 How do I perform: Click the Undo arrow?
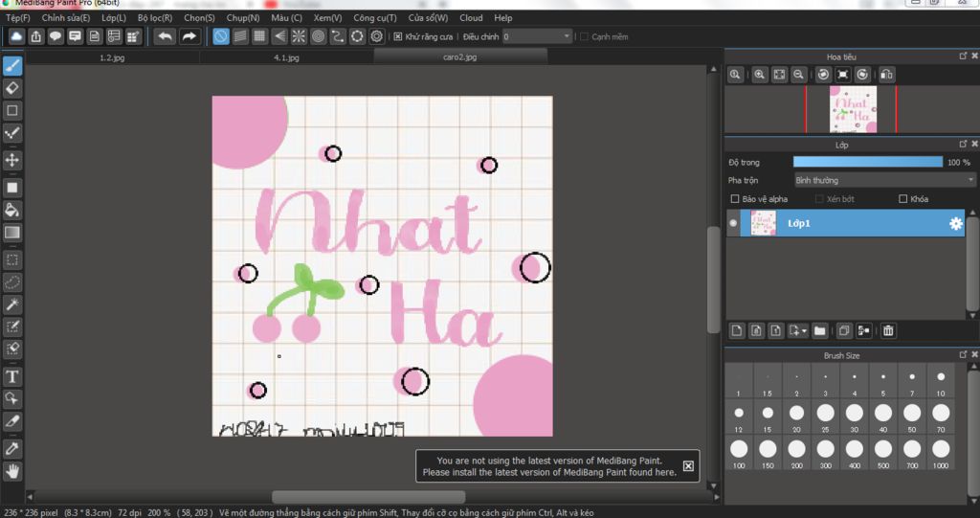point(165,36)
